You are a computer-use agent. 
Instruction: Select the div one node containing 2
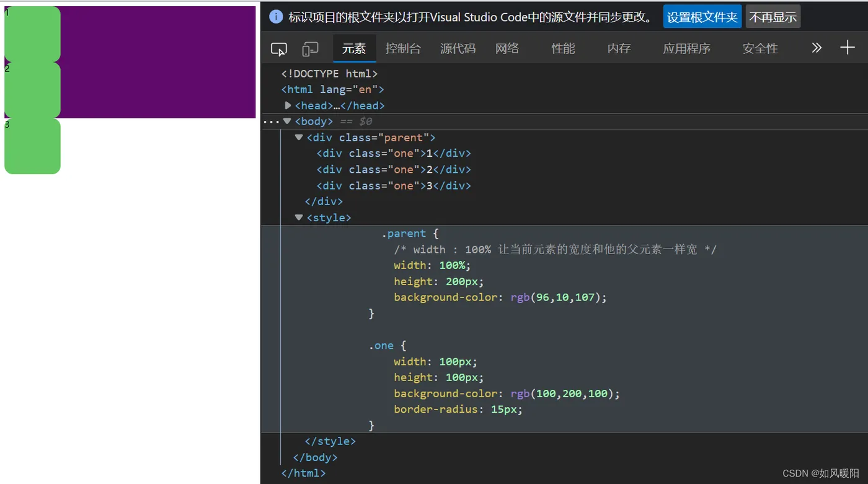tap(394, 169)
